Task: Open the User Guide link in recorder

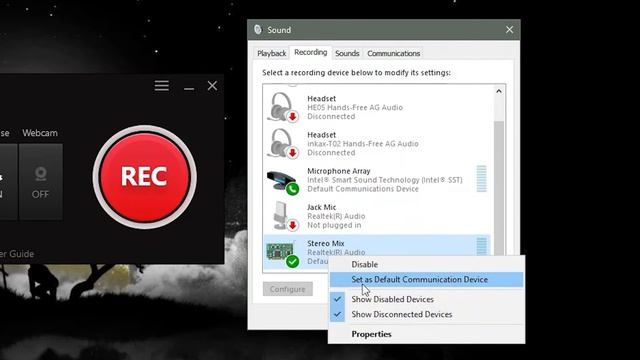Action: (x=17, y=254)
